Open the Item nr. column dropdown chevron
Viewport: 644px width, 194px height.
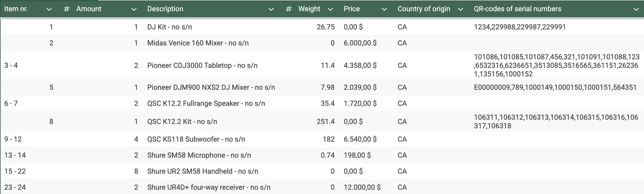click(49, 9)
